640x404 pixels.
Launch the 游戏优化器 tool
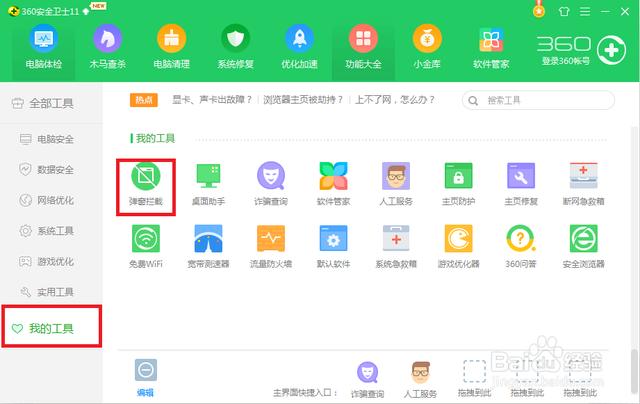(x=458, y=246)
